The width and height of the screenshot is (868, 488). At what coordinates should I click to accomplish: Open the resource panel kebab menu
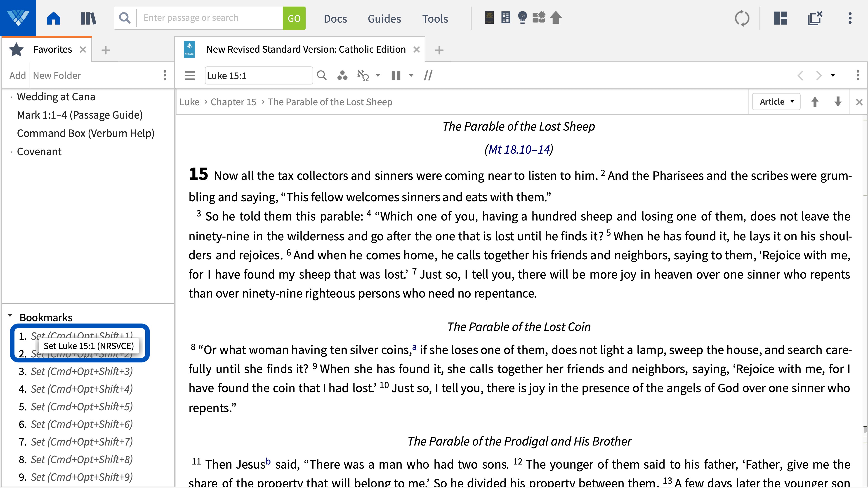[858, 75]
